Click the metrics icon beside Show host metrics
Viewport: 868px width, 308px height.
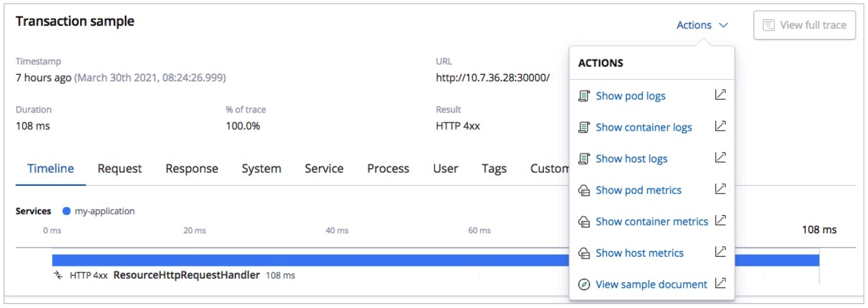coord(584,253)
